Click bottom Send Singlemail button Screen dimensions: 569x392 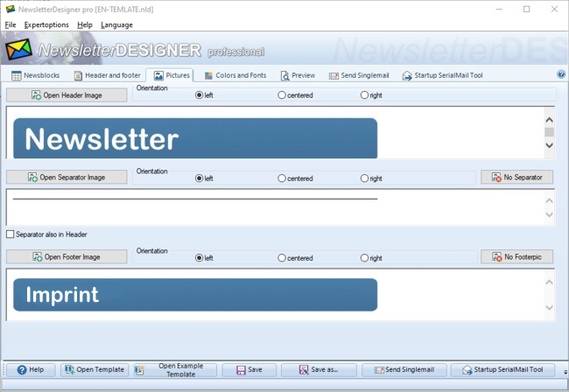click(x=404, y=369)
